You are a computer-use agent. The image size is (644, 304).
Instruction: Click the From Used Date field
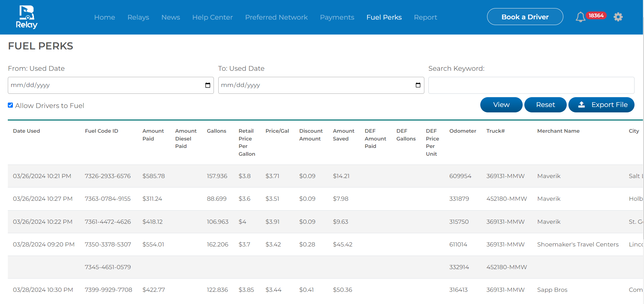tap(102, 85)
